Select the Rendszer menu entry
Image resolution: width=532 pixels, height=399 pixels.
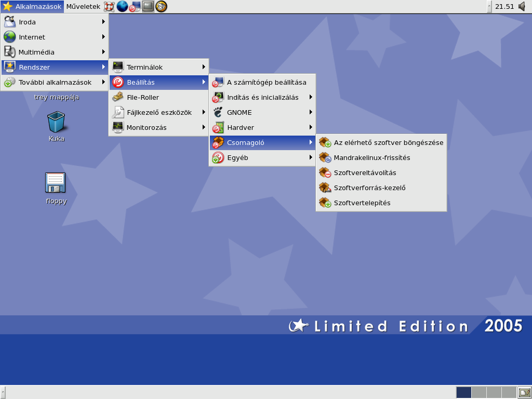[x=55, y=67]
